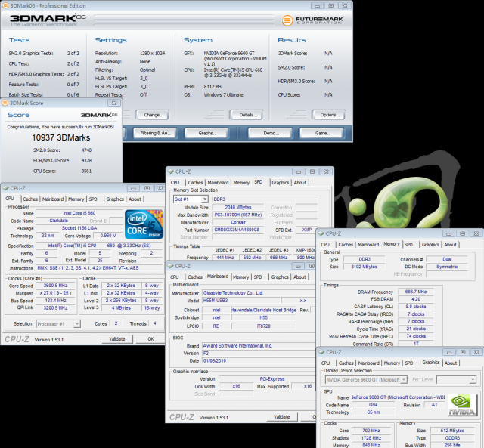Click the Core Speed 3600.5 MHz field
484x448 pixels.
pos(55,286)
